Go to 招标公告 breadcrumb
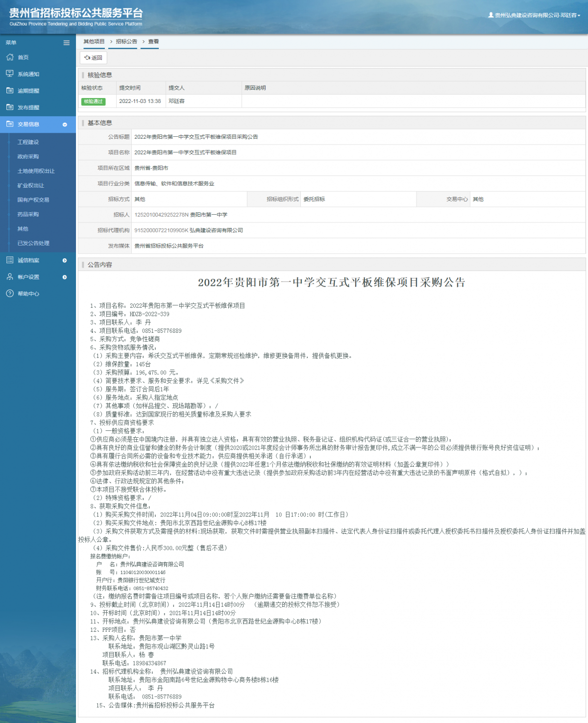This screenshot has width=588, height=723. click(126, 42)
